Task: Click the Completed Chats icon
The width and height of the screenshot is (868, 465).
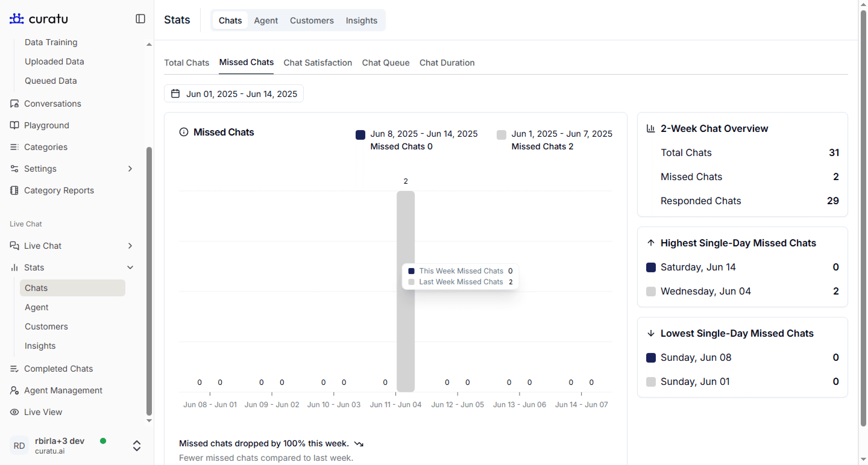Action: (x=14, y=369)
